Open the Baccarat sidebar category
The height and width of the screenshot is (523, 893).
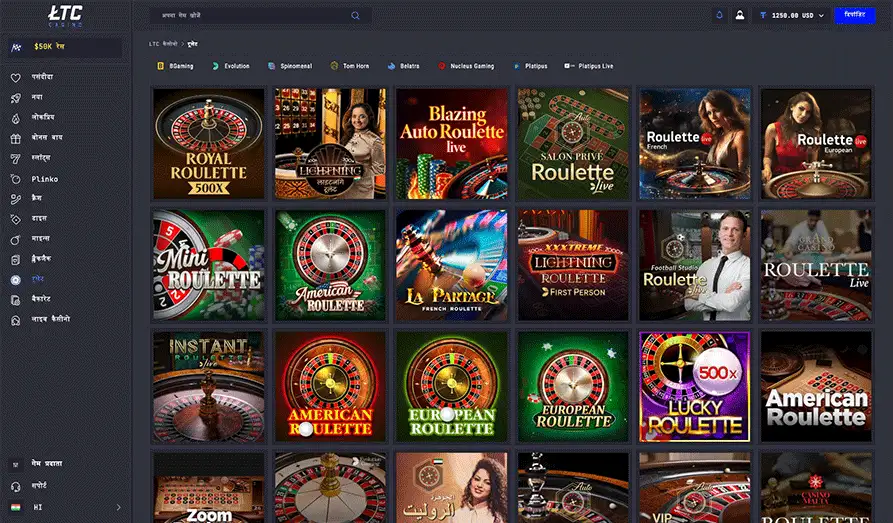point(32,299)
